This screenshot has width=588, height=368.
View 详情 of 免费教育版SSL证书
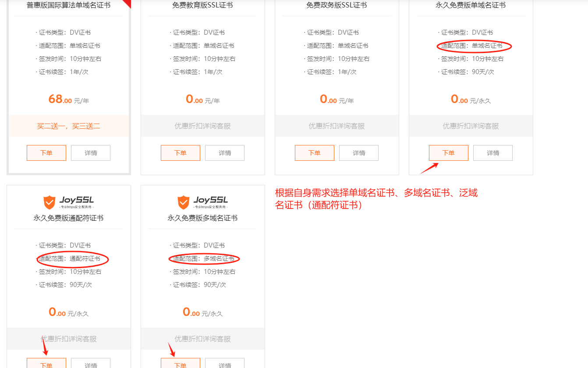click(225, 153)
